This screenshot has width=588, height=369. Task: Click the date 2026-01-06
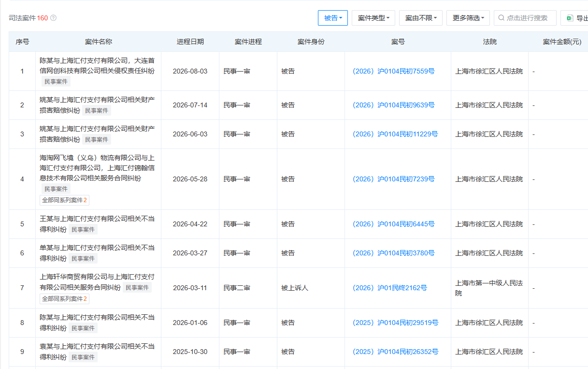[x=190, y=323]
